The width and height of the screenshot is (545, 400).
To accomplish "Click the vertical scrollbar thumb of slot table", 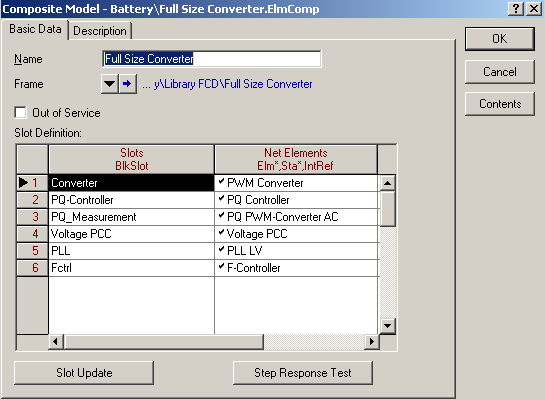I will click(387, 209).
